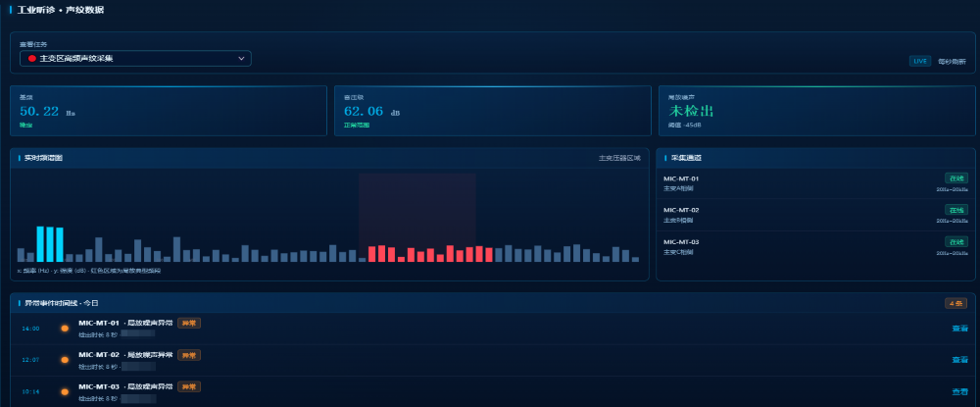980x407 pixels.
Task: Click the 正常范围 label under sound pressure
Action: [x=357, y=125]
